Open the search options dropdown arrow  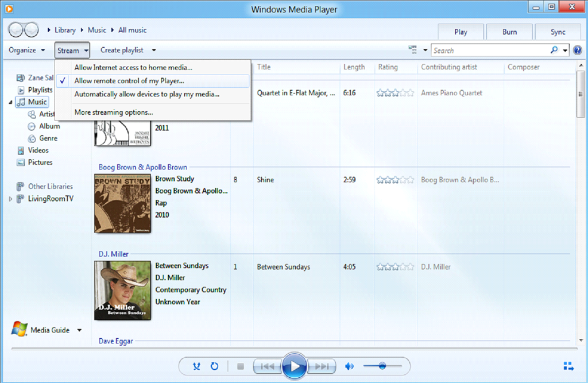tap(565, 51)
